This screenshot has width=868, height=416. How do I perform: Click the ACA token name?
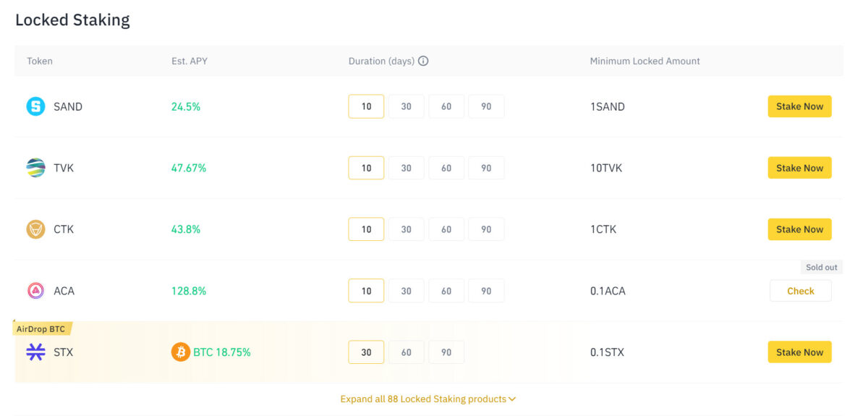tap(64, 291)
